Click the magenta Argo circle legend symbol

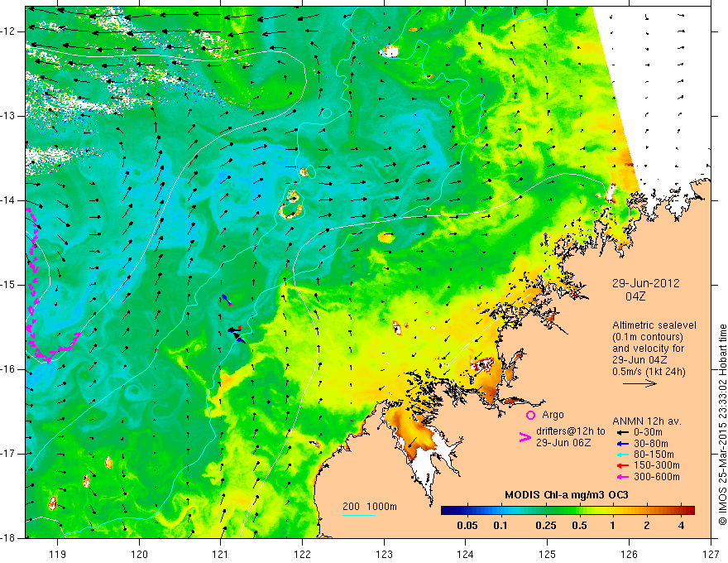tap(530, 416)
